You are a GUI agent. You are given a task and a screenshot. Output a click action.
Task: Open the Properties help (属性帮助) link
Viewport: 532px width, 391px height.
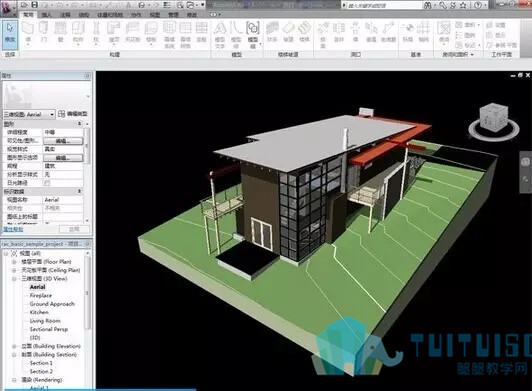click(x=13, y=229)
